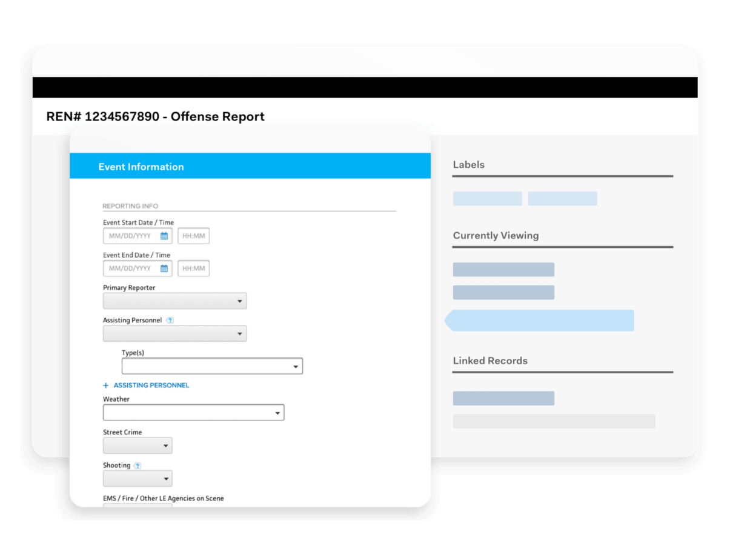
Task: Click the Event Start Date MM/DD/YYYY field
Action: coord(130,236)
